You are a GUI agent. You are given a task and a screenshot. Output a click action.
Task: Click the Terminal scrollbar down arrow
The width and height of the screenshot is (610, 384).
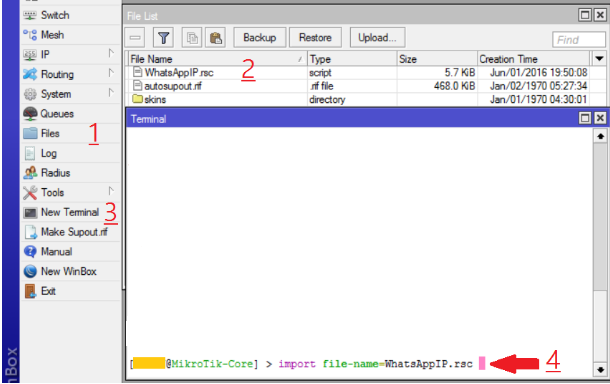(600, 370)
